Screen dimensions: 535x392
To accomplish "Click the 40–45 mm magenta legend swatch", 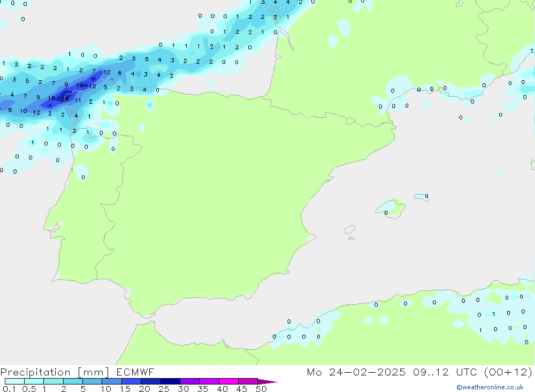I will tap(228, 381).
